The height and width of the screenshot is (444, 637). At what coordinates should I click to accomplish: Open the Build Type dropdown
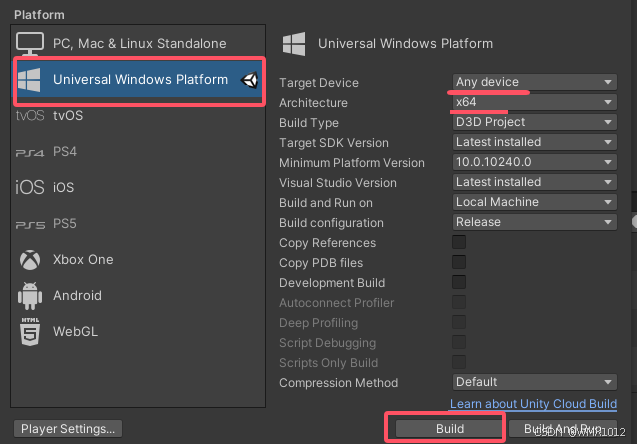tap(535, 122)
